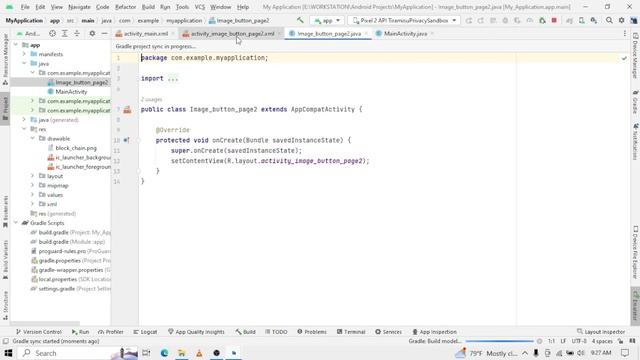Open the Logcat tool window

145,332
